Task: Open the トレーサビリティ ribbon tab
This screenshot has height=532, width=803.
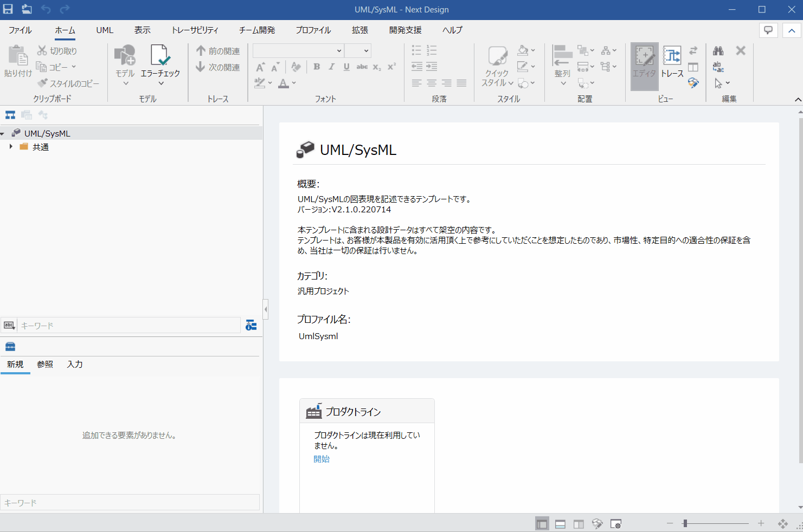Action: point(195,30)
